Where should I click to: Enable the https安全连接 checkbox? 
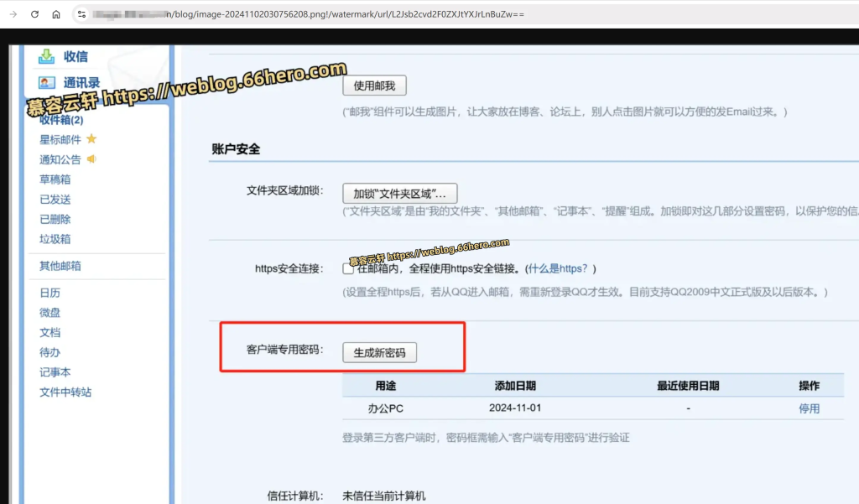[x=348, y=269]
